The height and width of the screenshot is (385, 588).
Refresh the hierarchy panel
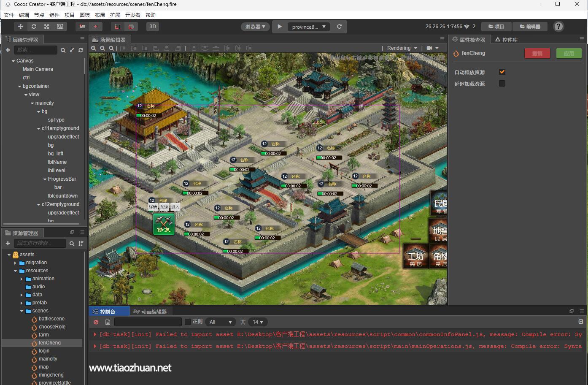click(x=81, y=50)
